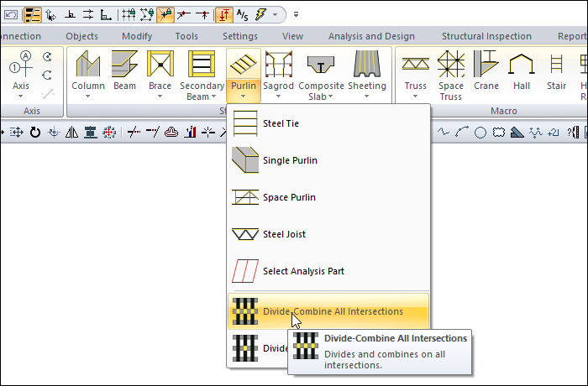The image size is (588, 386).
Task: Click the A/S toolbar icon
Action: (242, 15)
